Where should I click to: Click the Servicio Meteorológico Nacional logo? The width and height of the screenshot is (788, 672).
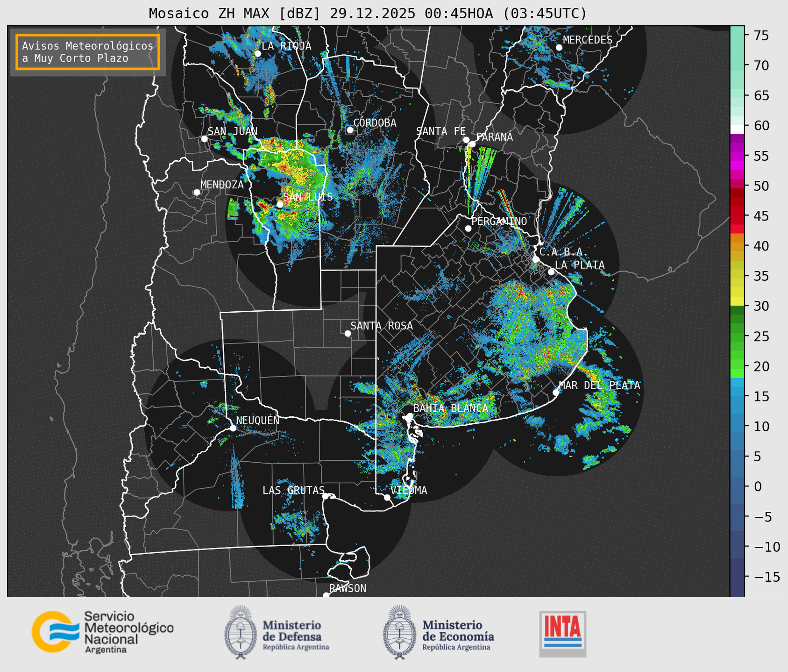103,632
